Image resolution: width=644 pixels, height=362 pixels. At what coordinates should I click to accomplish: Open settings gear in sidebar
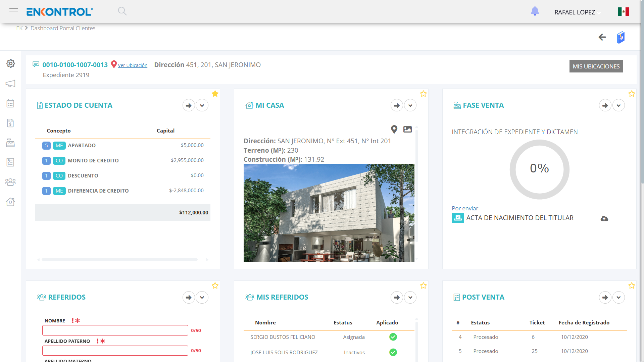pos(11,63)
